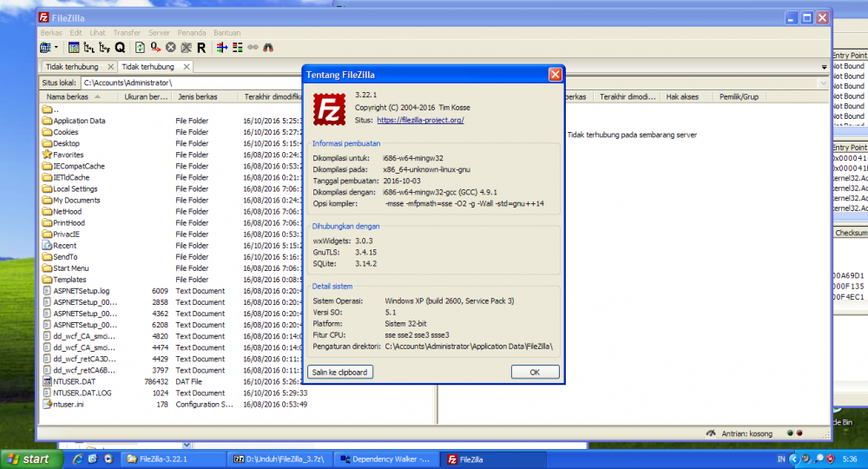
Task: Close the second Tidak terhubung tab
Action: tap(187, 67)
